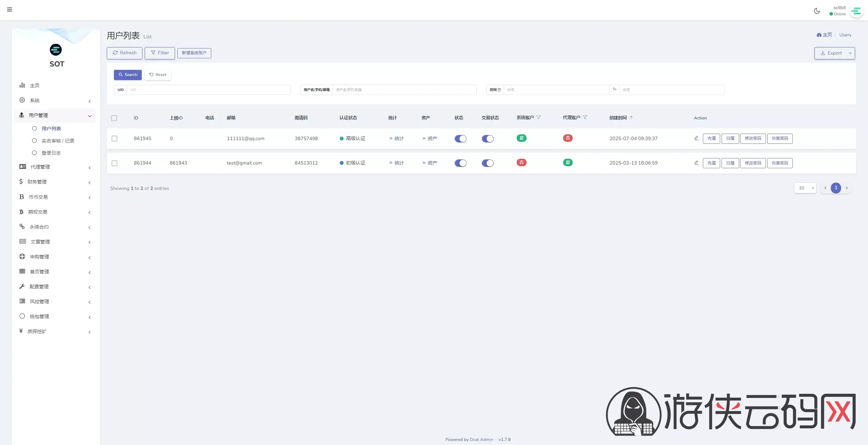Toggle dark mode moon icon
Image resolution: width=868 pixels, height=445 pixels.
click(817, 11)
